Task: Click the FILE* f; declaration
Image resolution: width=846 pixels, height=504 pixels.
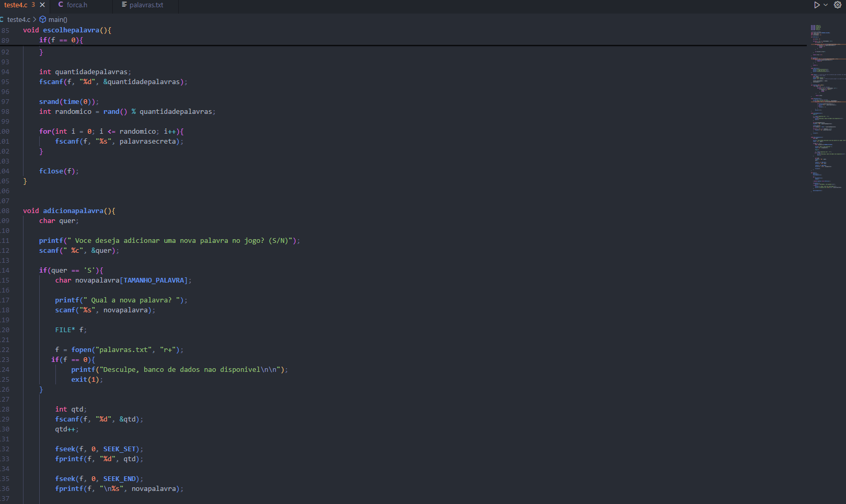Action: 71,330
